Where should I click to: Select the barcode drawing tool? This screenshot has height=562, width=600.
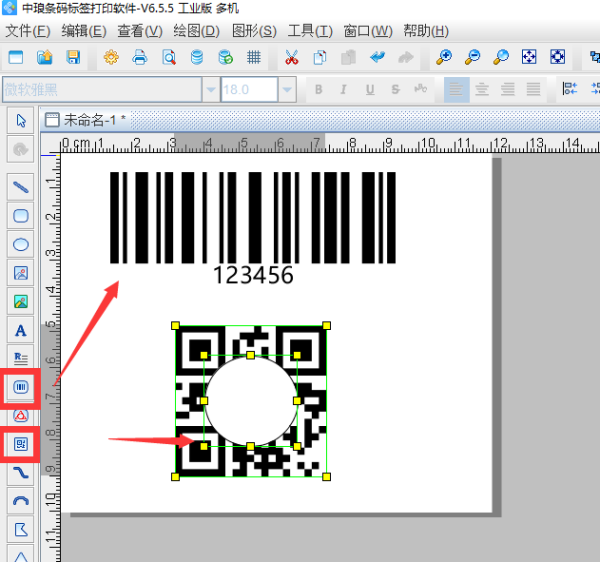click(x=21, y=387)
